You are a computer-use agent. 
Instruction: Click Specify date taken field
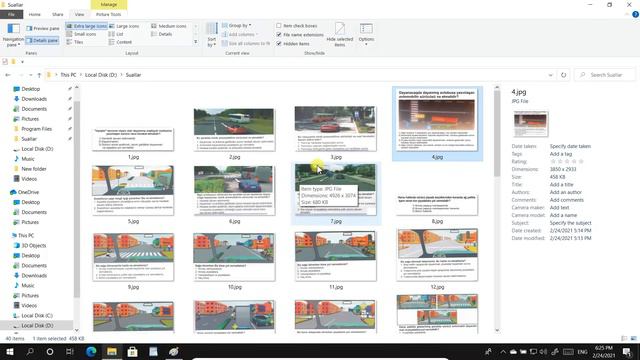[570, 147]
